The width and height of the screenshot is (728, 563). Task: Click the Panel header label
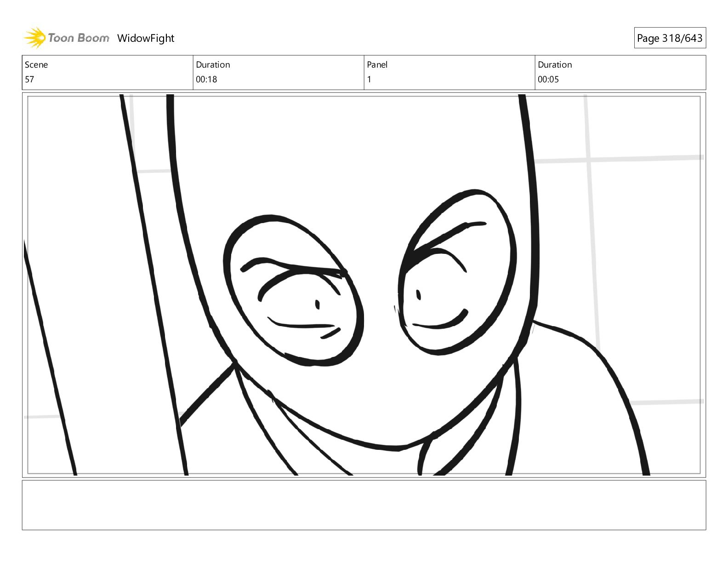(x=377, y=65)
